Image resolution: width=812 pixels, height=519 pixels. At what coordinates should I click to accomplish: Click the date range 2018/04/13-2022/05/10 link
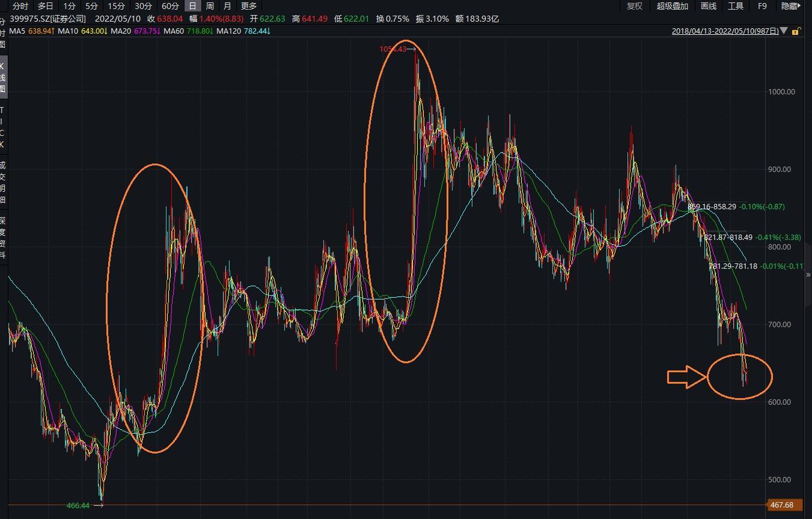coord(725,31)
